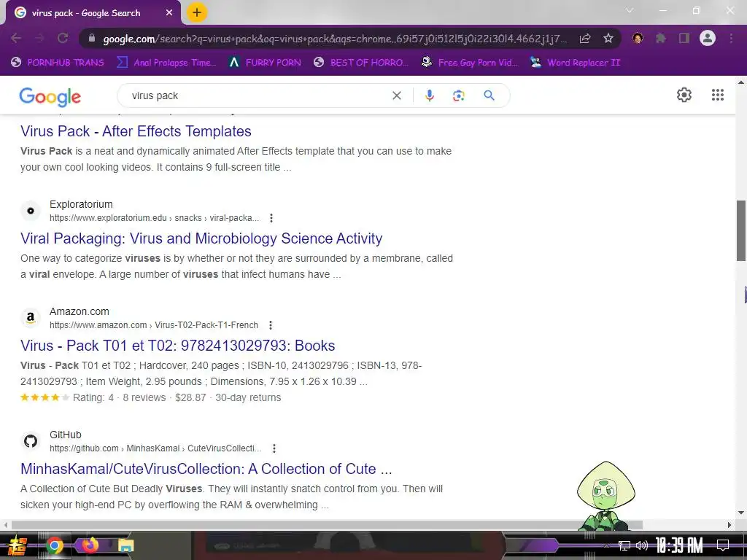Close the 'virus pack - Google Search' tab
747x560 pixels.
(x=169, y=13)
